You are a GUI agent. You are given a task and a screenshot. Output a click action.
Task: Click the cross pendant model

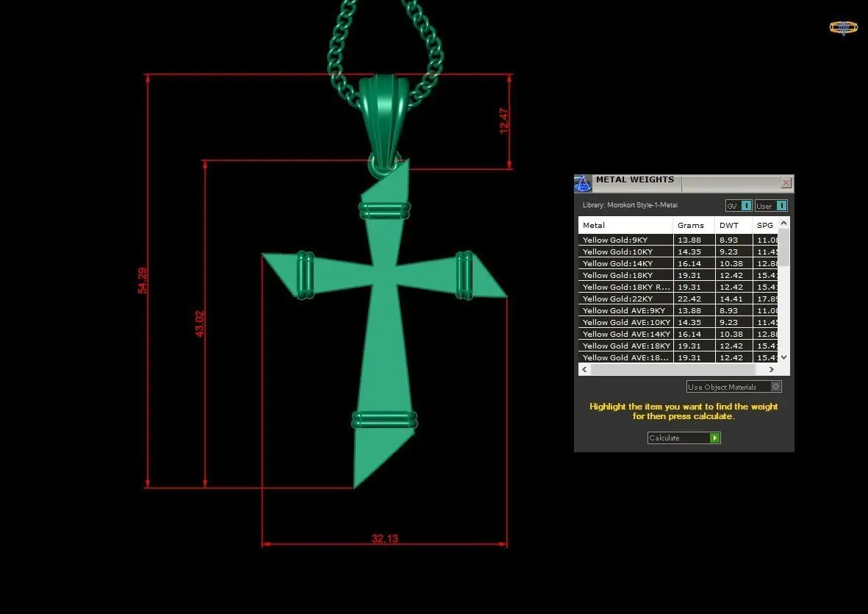(x=384, y=324)
